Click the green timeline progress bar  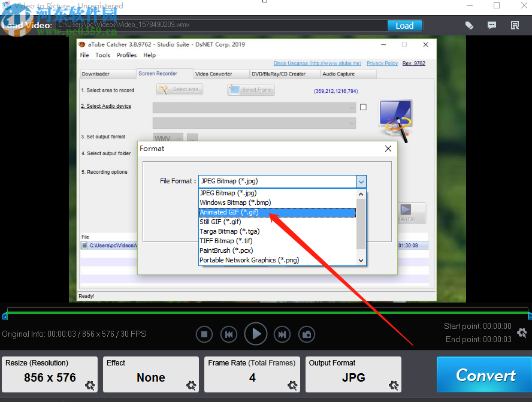(267, 313)
